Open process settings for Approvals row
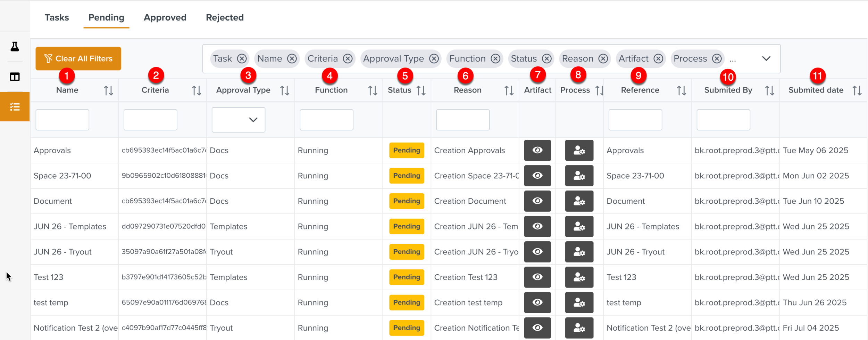Image resolution: width=868 pixels, height=340 pixels. [579, 151]
